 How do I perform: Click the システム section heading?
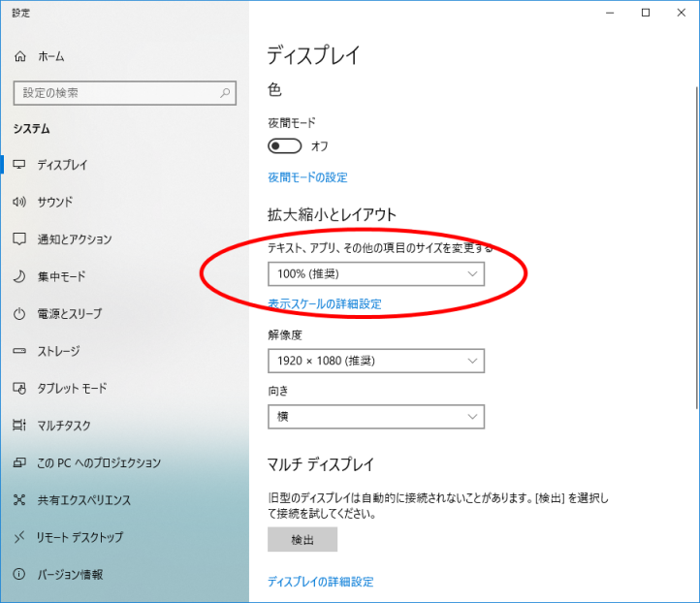[31, 129]
